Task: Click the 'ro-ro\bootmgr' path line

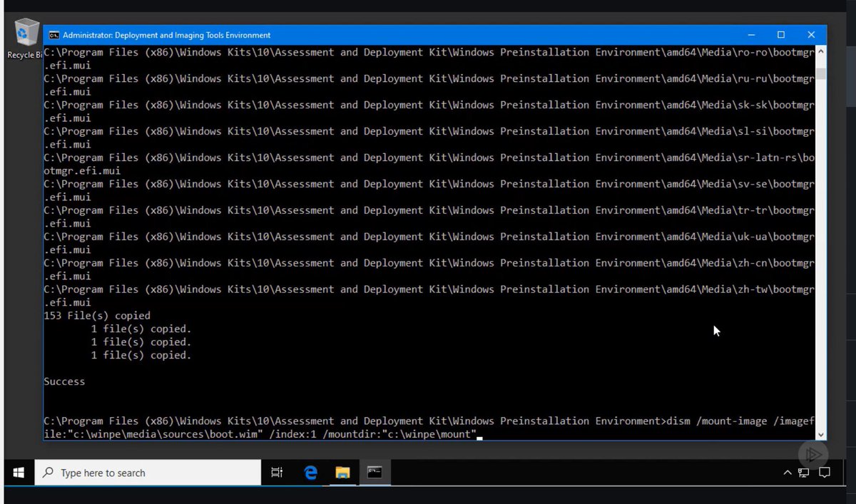Action: coord(429,52)
